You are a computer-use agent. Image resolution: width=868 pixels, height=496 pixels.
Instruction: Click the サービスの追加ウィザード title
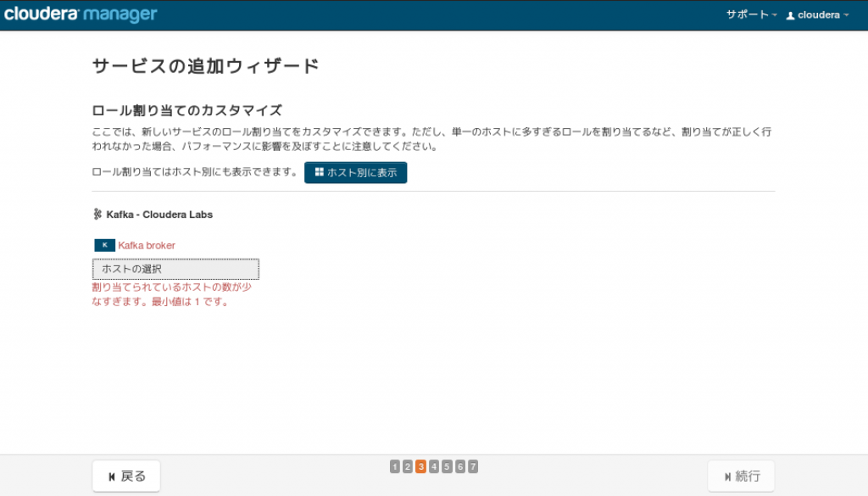[205, 66]
